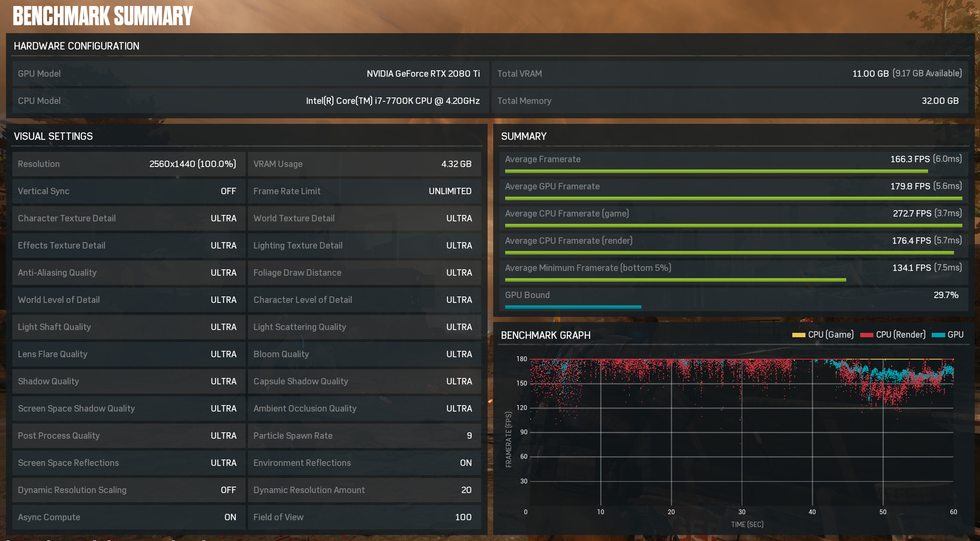Click the Particle Spawn Rate value 9

(469, 436)
